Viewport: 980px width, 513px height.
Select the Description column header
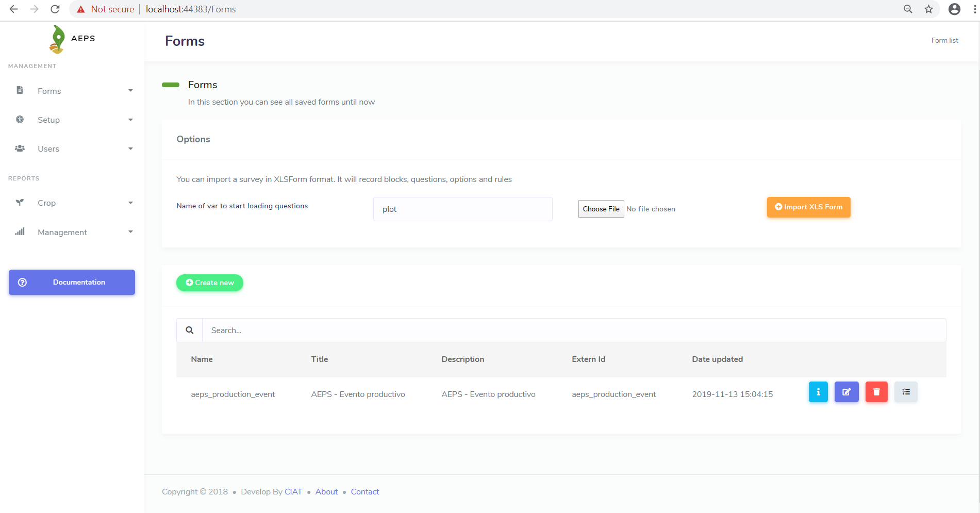tap(463, 359)
